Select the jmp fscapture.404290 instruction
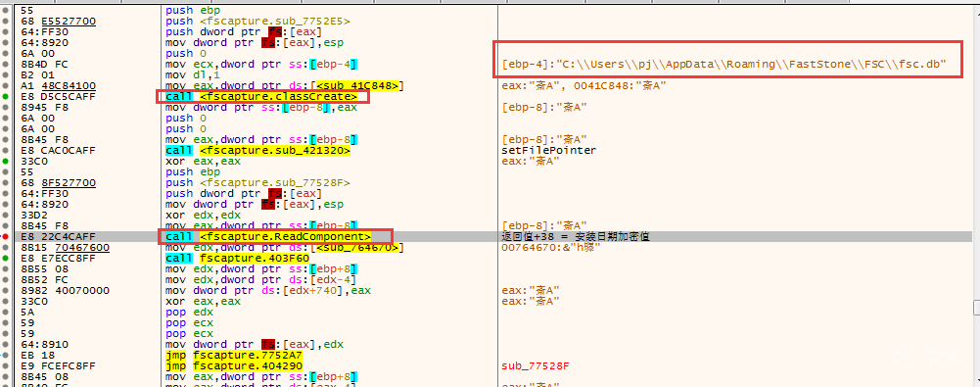Viewport: 980px width, 387px height. 234,365
